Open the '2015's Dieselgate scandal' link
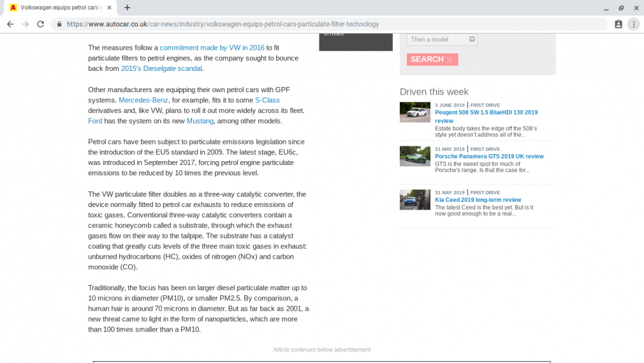The width and height of the screenshot is (644, 363). (x=161, y=68)
